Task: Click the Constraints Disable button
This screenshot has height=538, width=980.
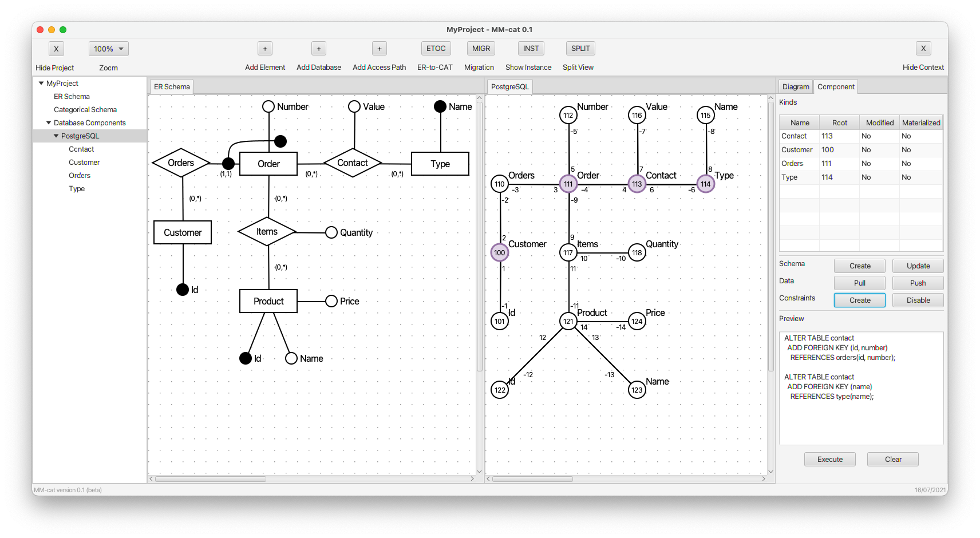Action: tap(918, 300)
